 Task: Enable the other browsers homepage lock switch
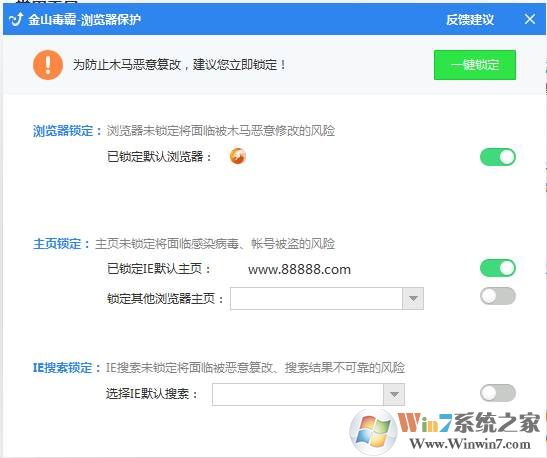point(498,296)
